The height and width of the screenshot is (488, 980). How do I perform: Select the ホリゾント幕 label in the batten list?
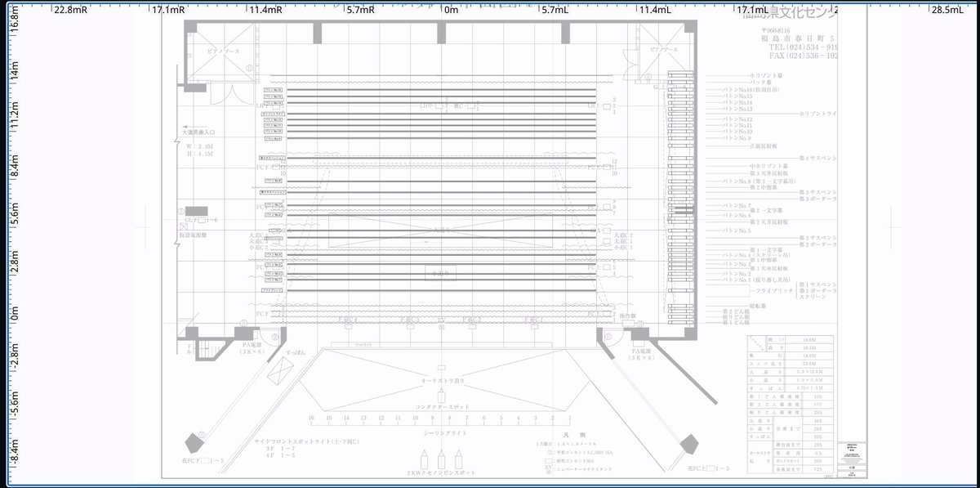767,75
